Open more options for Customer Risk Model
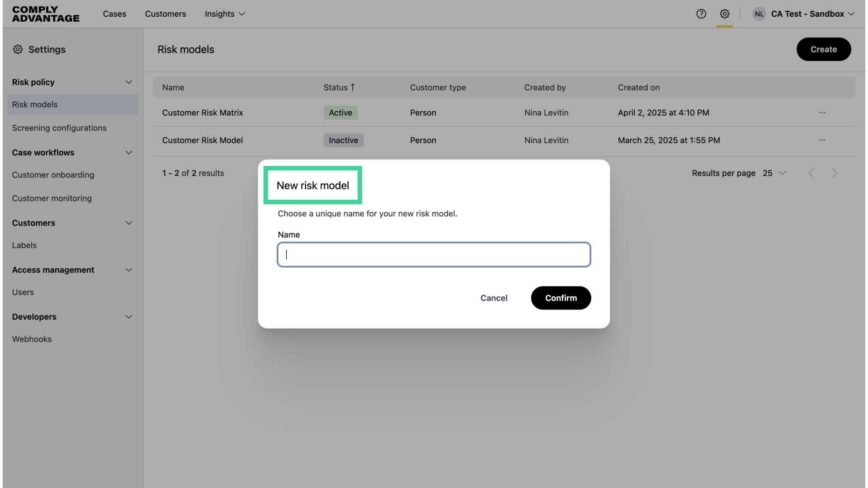This screenshot has height=488, width=868. tap(822, 140)
